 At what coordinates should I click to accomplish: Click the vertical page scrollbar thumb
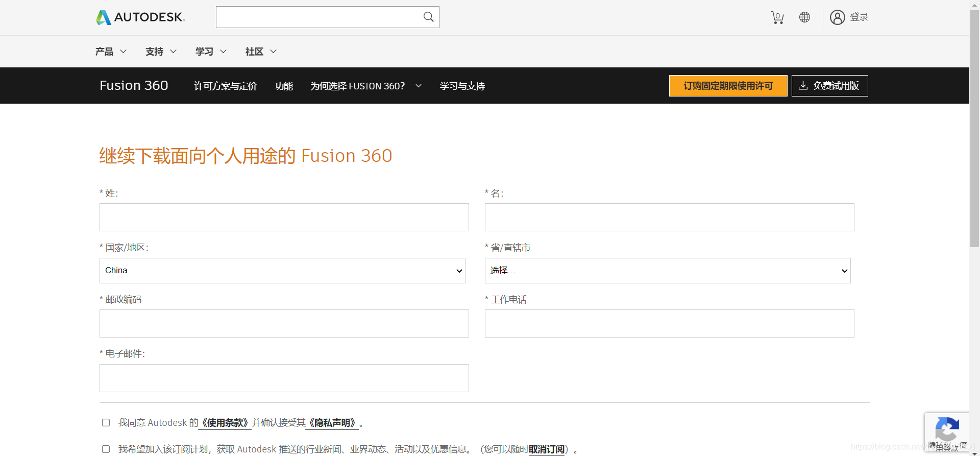pyautogui.click(x=974, y=128)
